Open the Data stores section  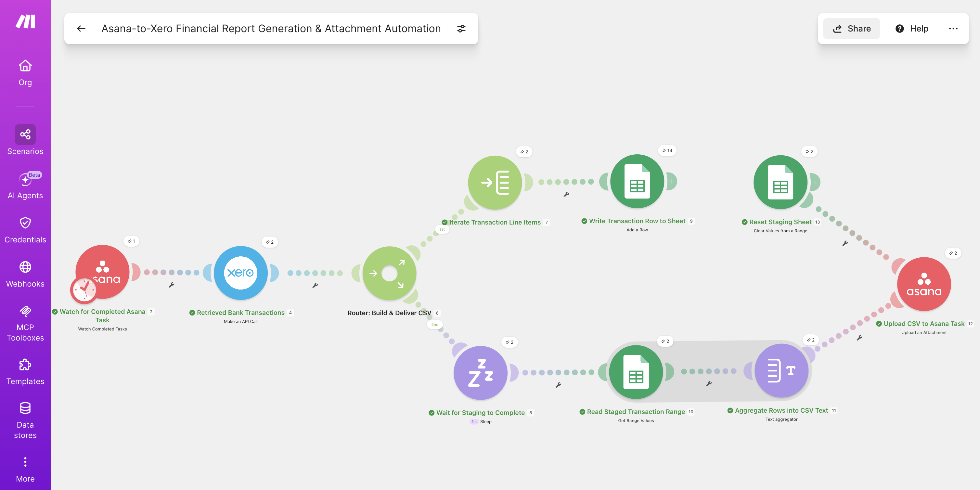coord(25,420)
